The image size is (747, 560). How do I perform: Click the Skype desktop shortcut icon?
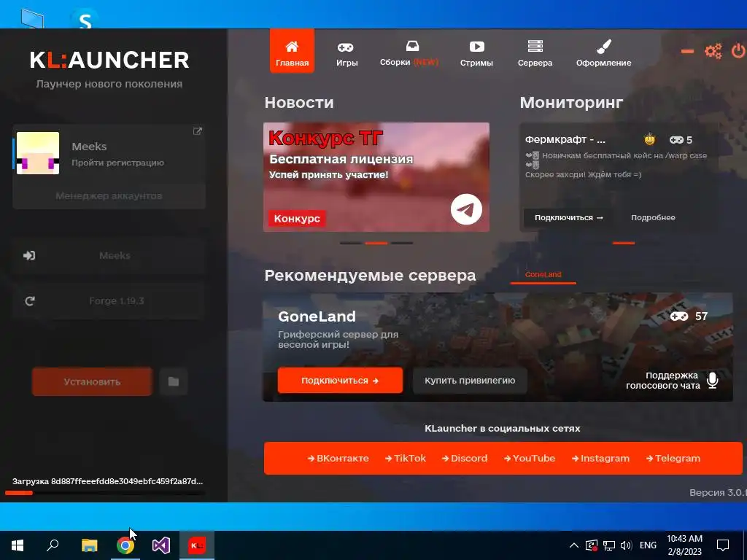(x=85, y=19)
